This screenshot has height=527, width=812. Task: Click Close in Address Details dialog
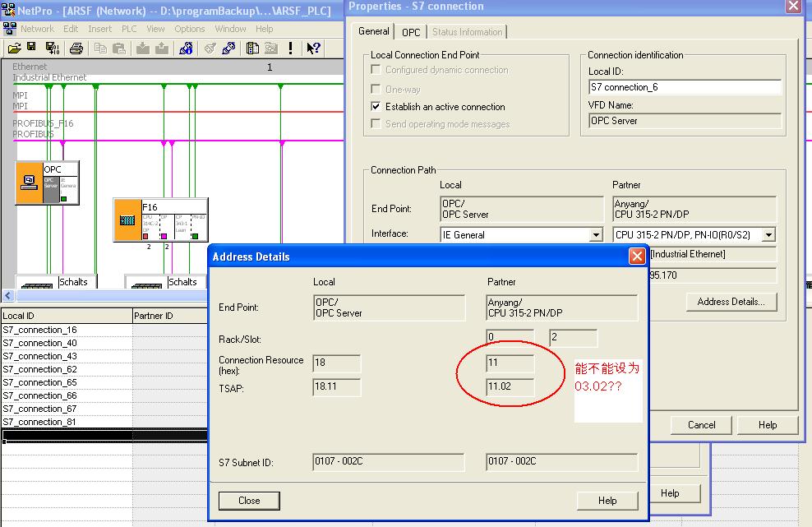249,501
